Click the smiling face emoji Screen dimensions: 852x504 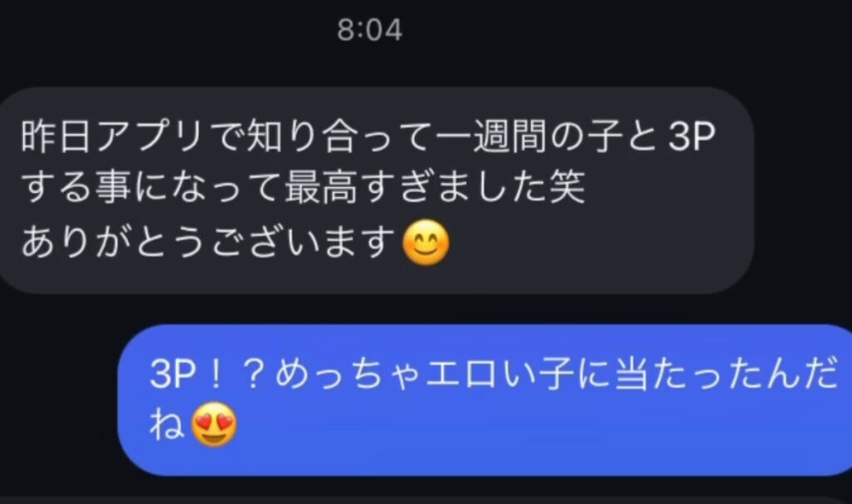point(426,243)
